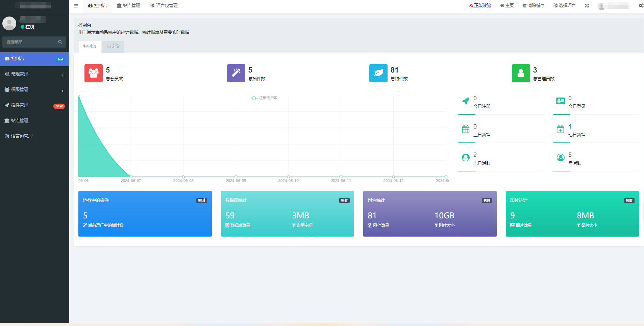Viewport: 644px width, 326px height.
Task: Open the top-right settings gears icon
Action: click(x=641, y=6)
